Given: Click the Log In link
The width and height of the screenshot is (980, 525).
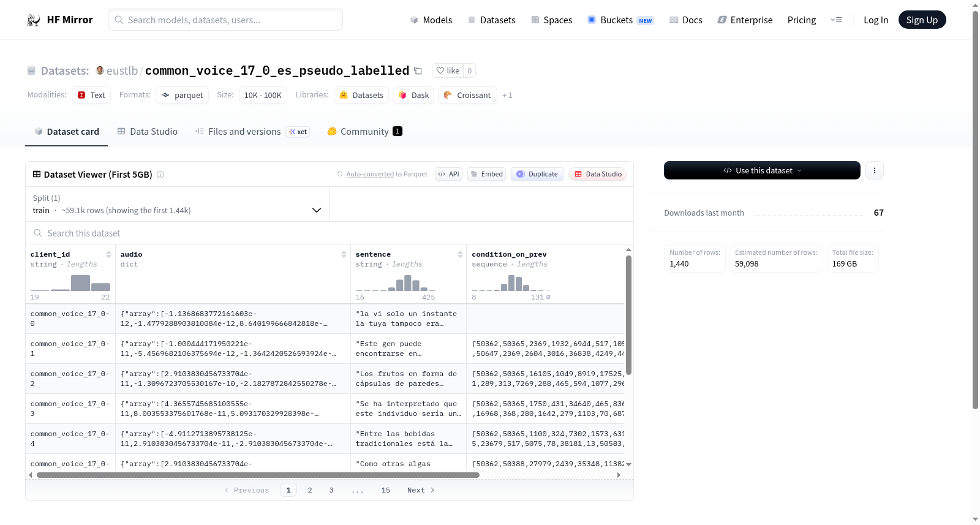Looking at the screenshot, I should pyautogui.click(x=875, y=20).
